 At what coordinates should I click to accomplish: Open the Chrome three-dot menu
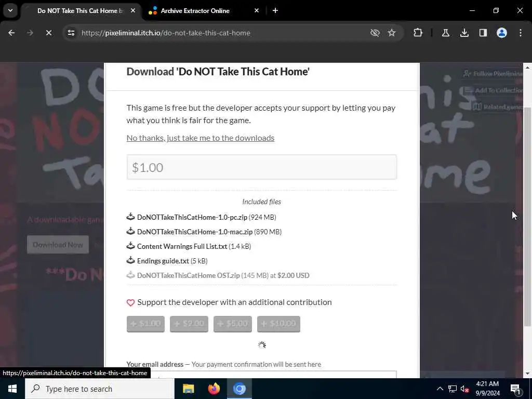point(521,33)
